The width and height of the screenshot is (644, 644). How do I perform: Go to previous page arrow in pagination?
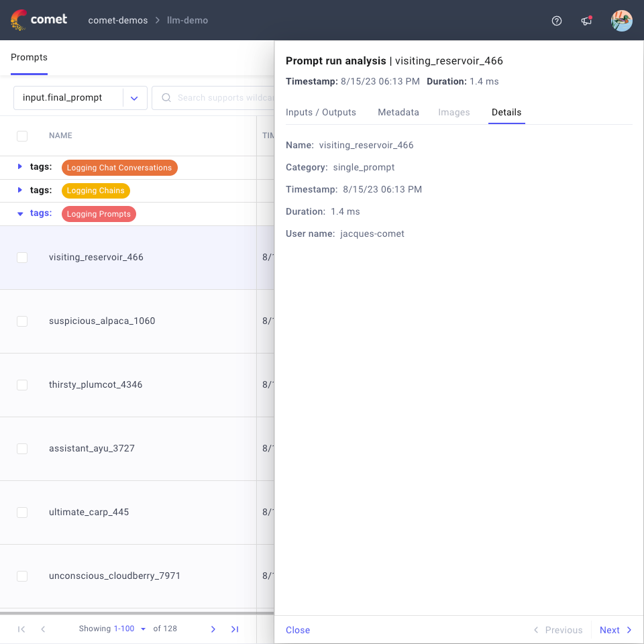[43, 629]
